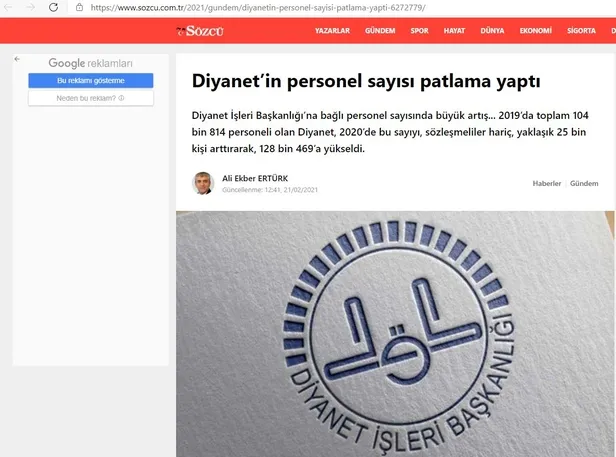Click the Diyanet logo article image
616x457 pixels.
[x=395, y=334]
